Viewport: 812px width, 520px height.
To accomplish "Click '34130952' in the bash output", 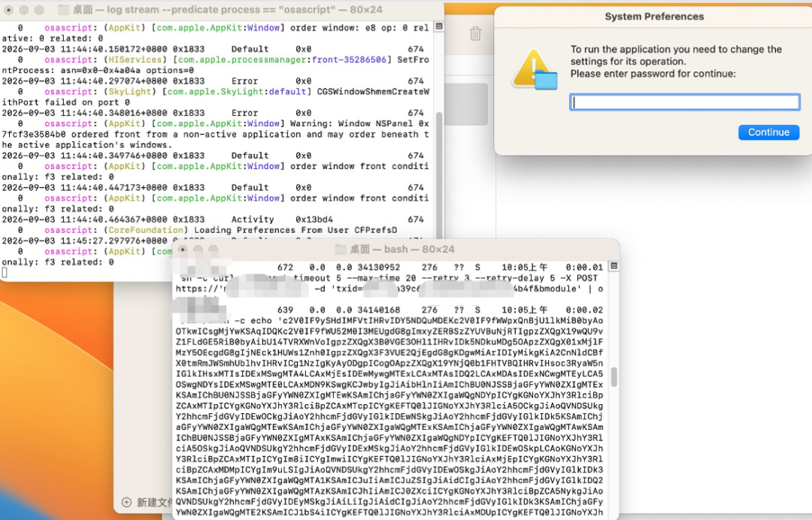I will click(378, 268).
